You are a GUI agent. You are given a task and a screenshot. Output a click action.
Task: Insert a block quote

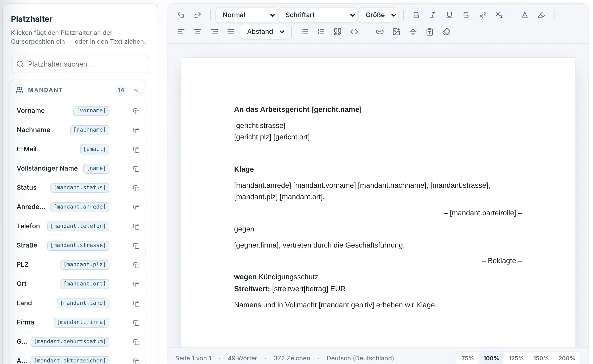coord(338,32)
